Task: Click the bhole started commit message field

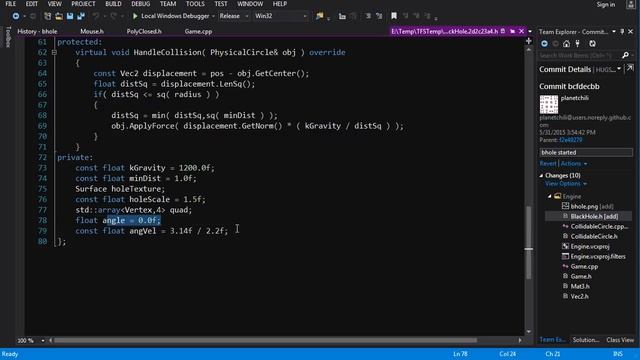Action: pyautogui.click(x=586, y=153)
